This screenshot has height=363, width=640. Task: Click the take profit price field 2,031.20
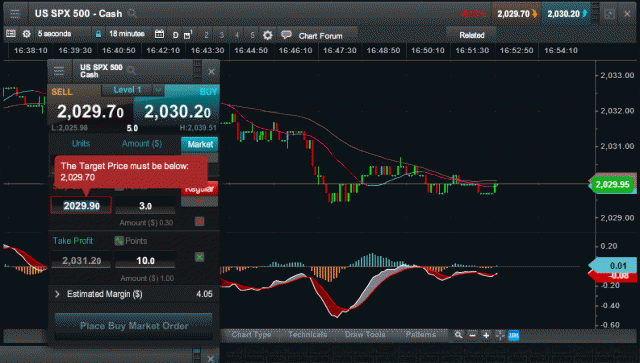click(x=81, y=260)
